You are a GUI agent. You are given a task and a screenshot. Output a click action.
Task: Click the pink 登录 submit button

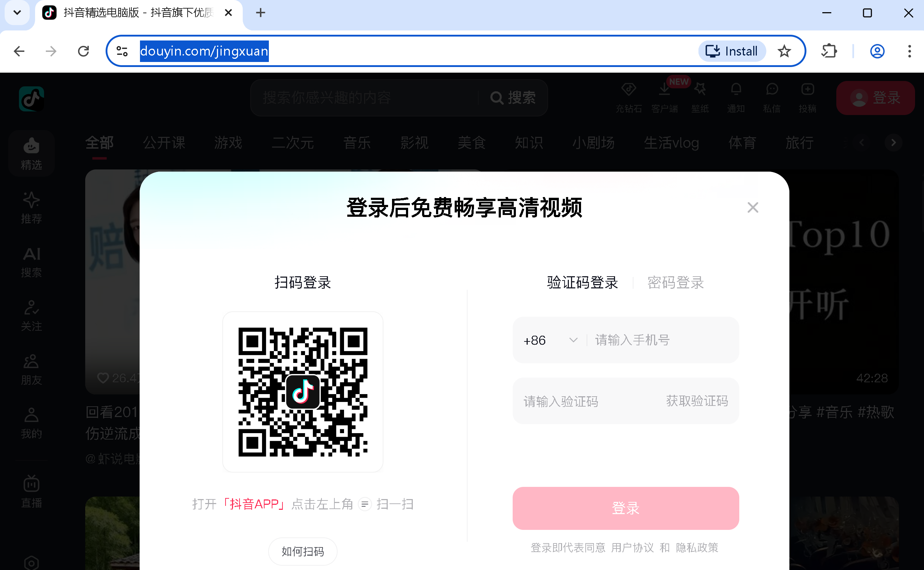[625, 508]
